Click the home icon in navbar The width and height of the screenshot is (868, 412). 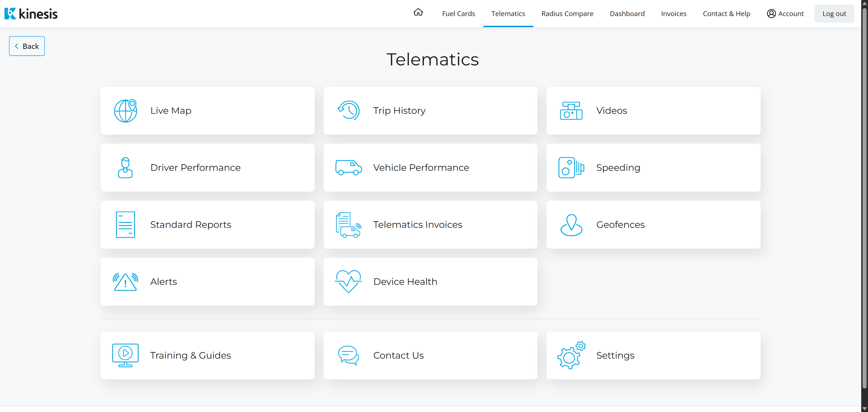[x=418, y=13]
